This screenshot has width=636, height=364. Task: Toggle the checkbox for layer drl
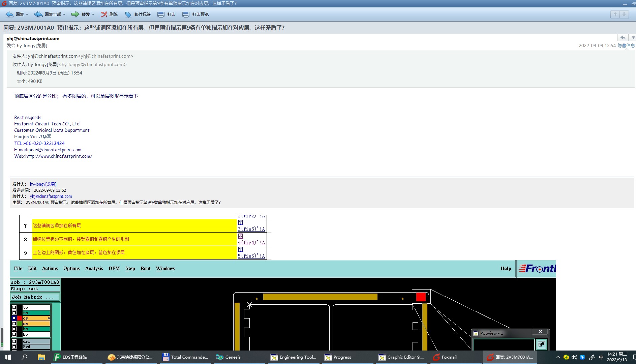pos(14,341)
